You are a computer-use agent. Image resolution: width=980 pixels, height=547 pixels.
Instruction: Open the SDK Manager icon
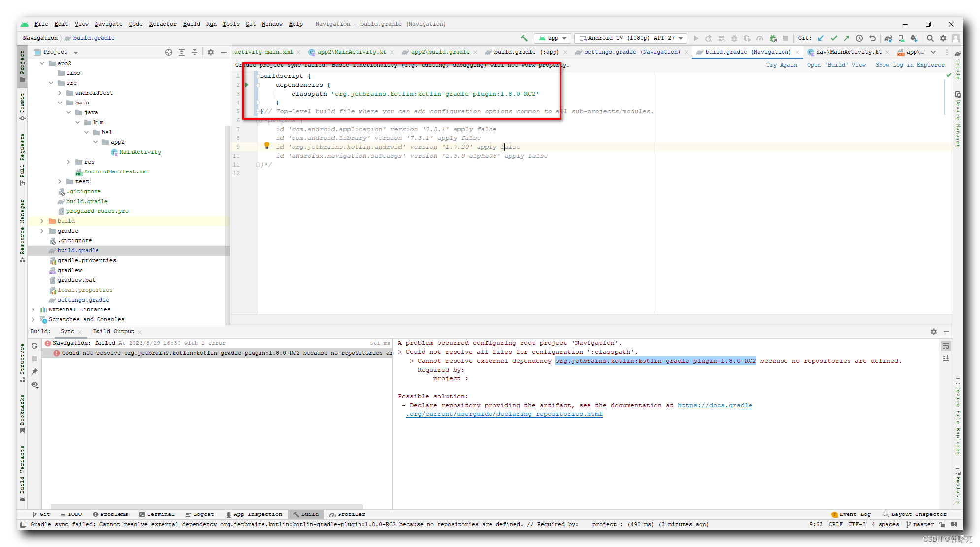[x=914, y=38]
